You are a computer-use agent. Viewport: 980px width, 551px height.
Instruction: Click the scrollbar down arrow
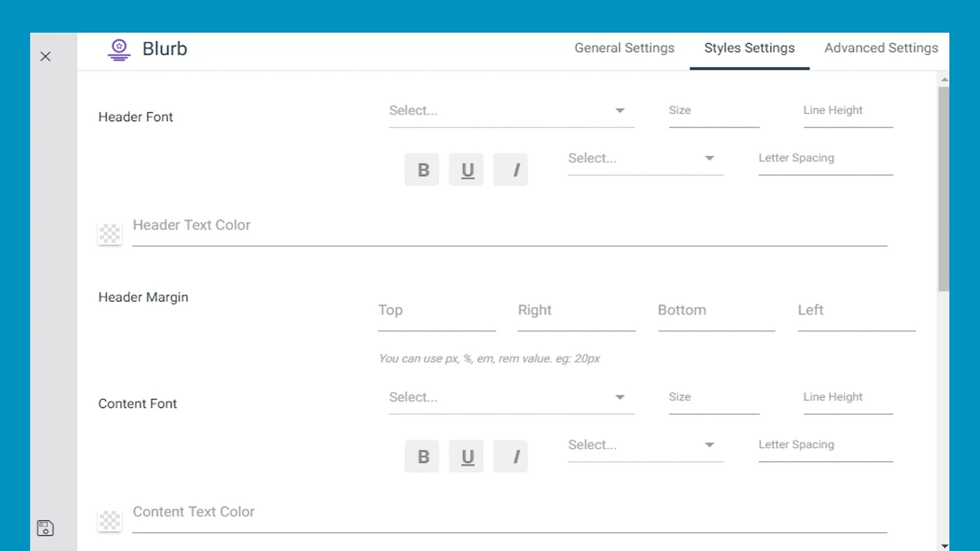(x=944, y=546)
